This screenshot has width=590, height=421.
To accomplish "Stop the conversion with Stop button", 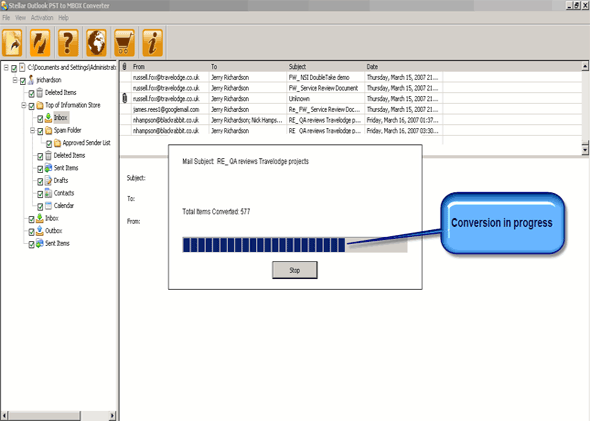I will (x=295, y=270).
